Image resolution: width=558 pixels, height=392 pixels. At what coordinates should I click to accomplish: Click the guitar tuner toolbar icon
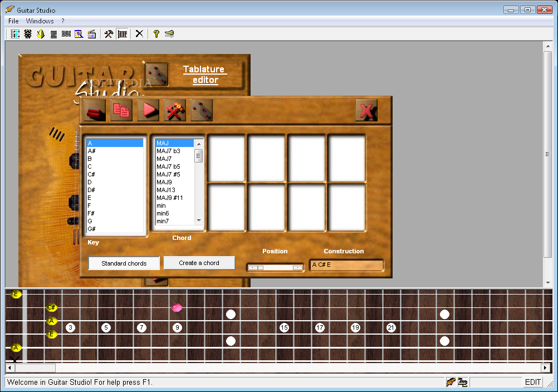point(28,34)
